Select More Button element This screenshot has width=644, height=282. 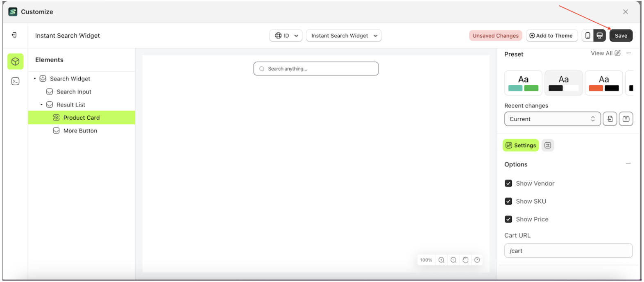[x=80, y=131]
